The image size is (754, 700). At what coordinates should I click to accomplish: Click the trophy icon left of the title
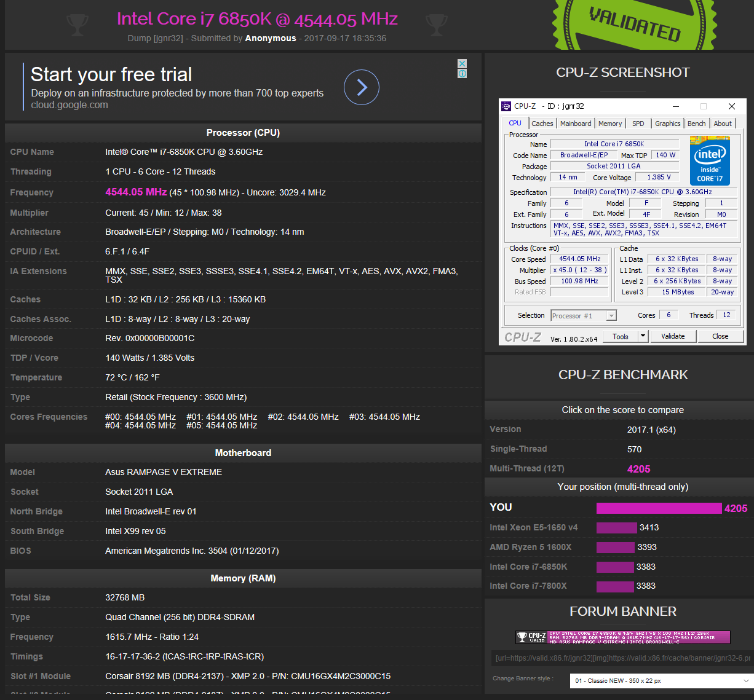click(77, 24)
